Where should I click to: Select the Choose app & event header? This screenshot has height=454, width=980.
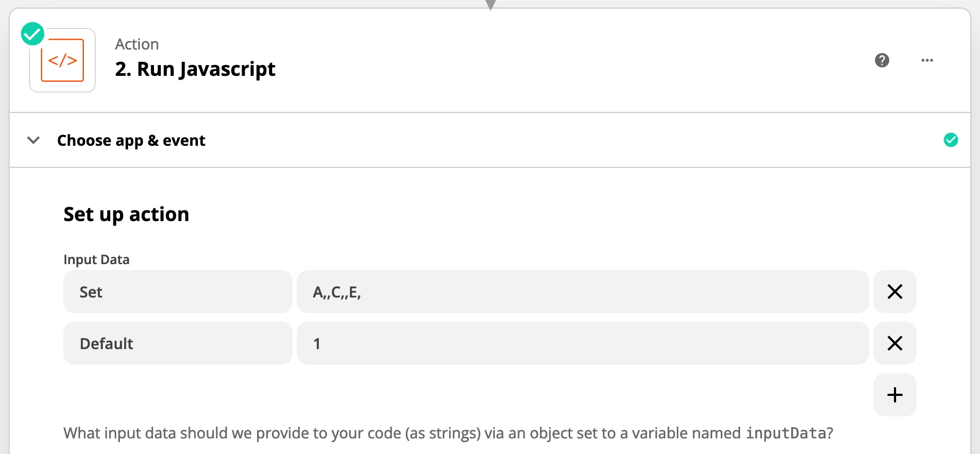(x=131, y=140)
